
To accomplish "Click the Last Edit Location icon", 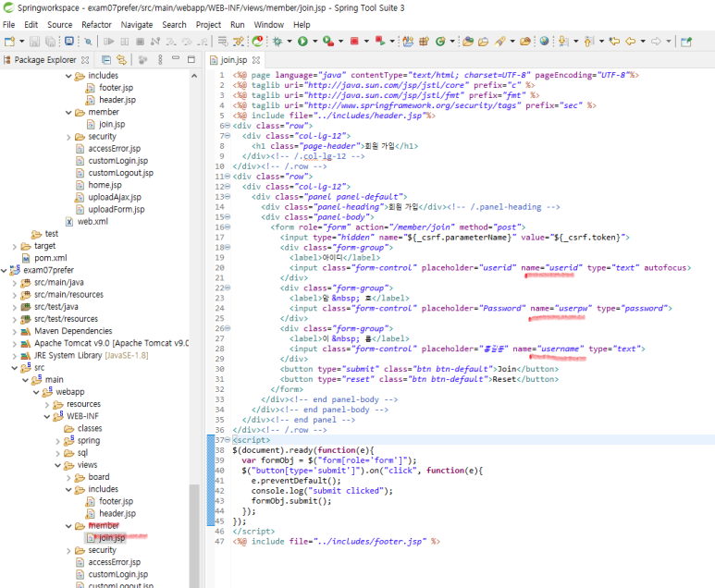I will click(615, 42).
